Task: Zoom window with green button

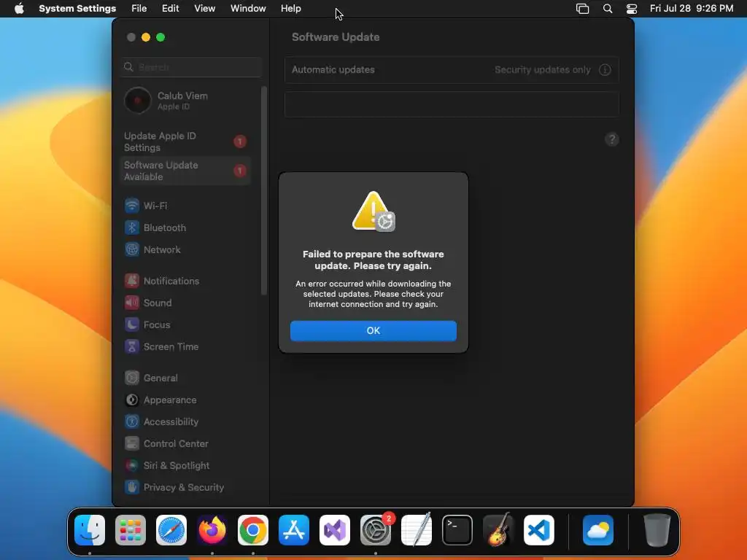Action: (x=160, y=37)
